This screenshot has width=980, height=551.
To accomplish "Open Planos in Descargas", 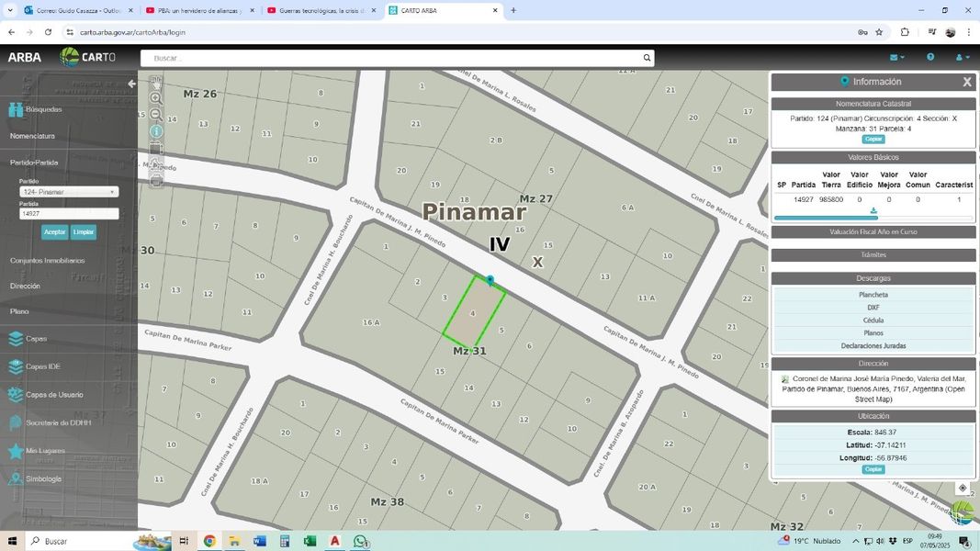I will point(873,333).
